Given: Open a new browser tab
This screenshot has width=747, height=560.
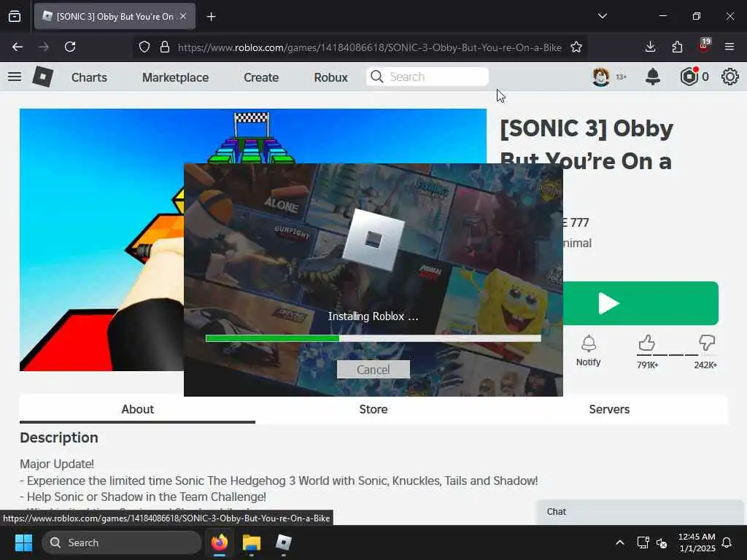Looking at the screenshot, I should (x=211, y=17).
